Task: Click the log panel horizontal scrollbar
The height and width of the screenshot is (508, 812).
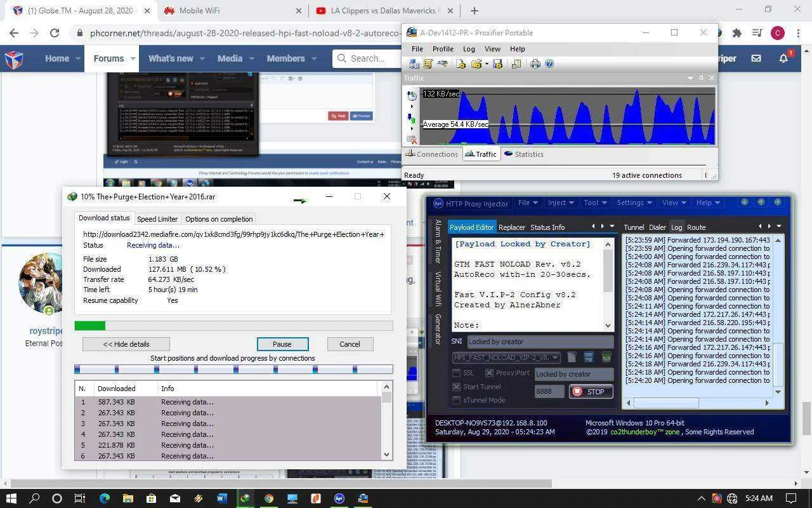Action: point(697,403)
